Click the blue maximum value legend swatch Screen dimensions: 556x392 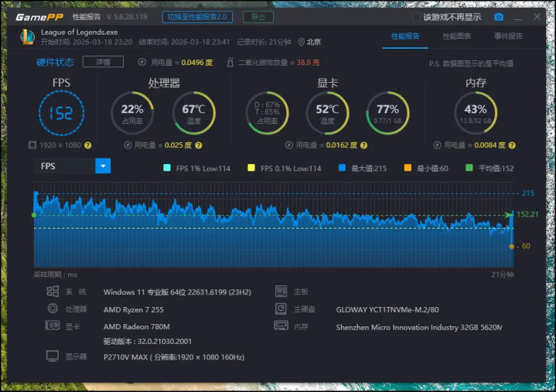[342, 168]
